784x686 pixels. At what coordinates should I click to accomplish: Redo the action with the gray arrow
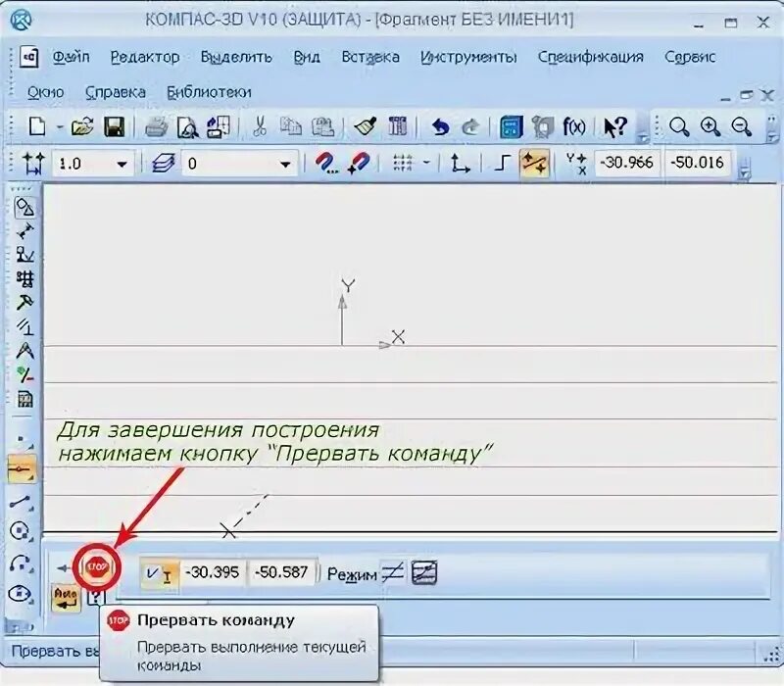470,127
